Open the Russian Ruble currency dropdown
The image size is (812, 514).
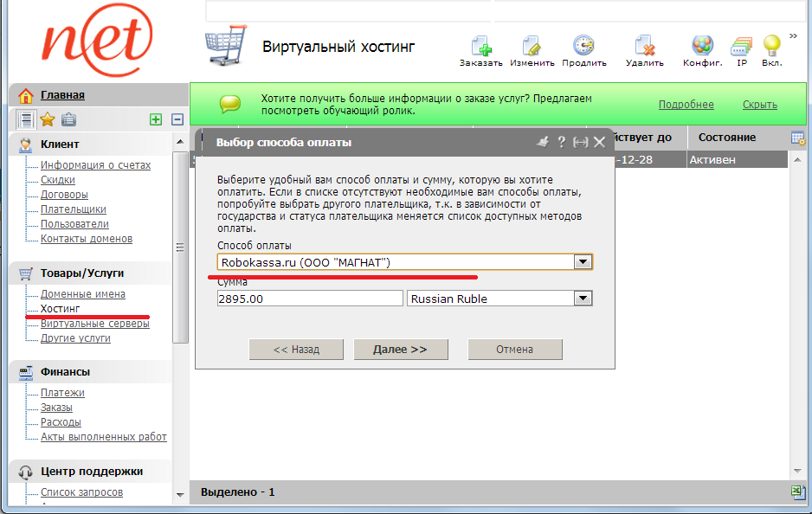coord(583,299)
